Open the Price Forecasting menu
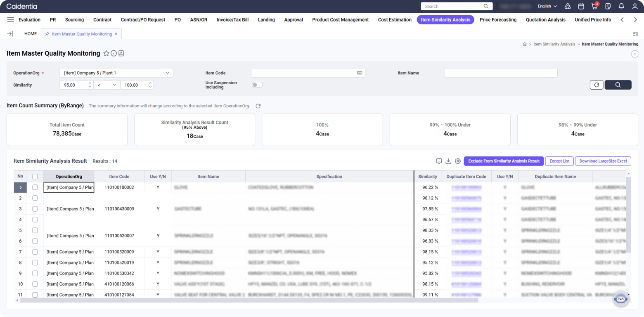This screenshot has width=644, height=317. click(x=498, y=20)
